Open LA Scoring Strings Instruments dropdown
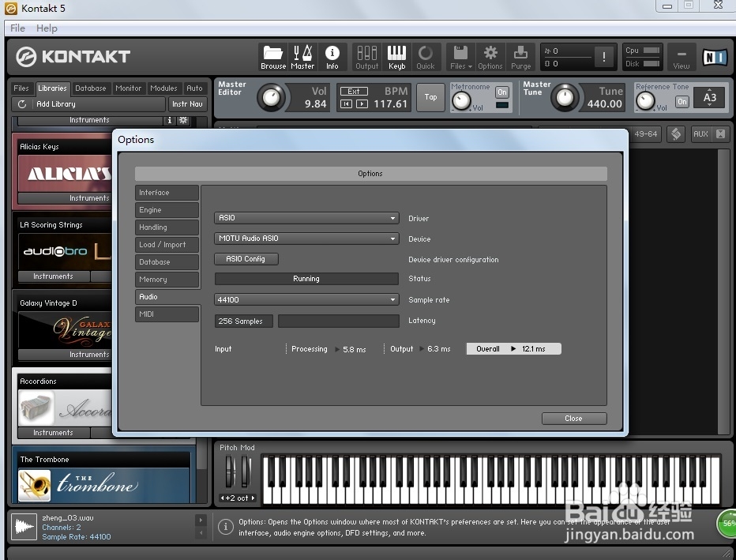 [54, 276]
